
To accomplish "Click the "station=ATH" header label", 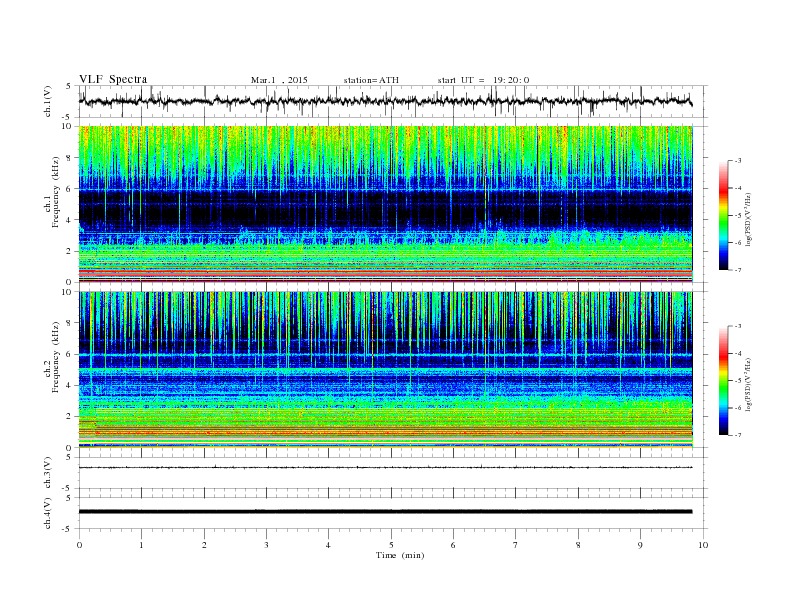I will click(371, 80).
